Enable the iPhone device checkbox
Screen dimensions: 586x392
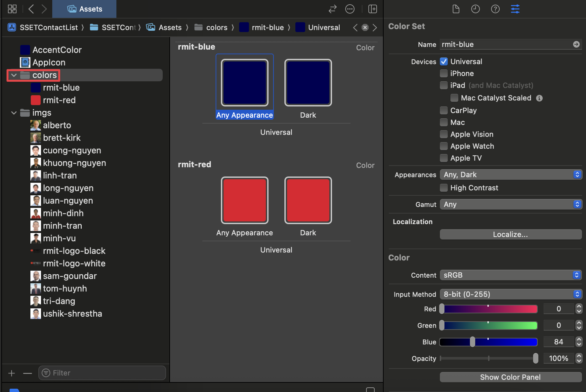(x=443, y=73)
